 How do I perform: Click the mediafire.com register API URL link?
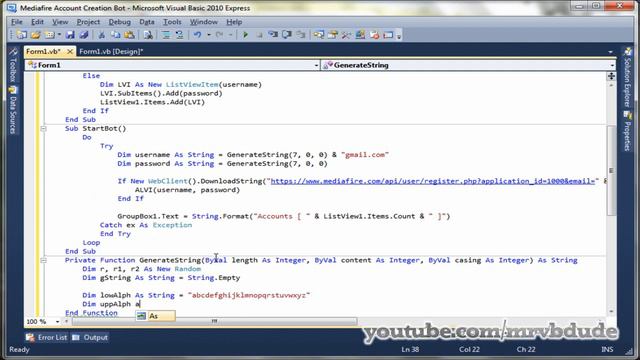(433, 181)
